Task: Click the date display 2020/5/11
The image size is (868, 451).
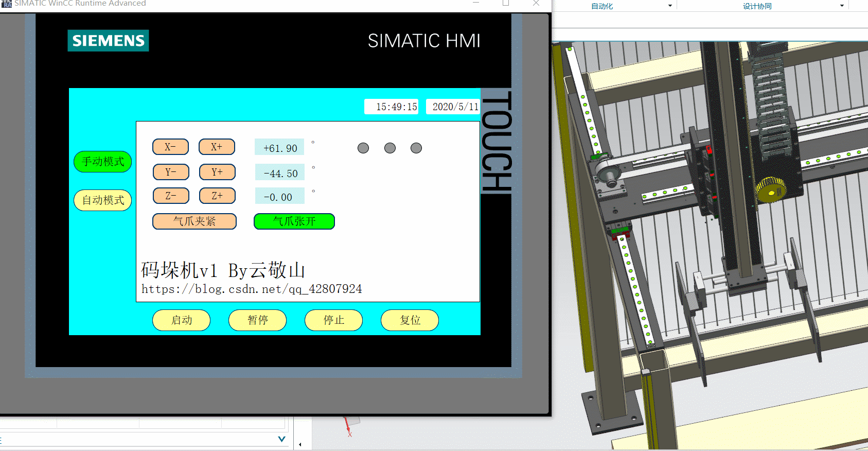Action: 453,107
